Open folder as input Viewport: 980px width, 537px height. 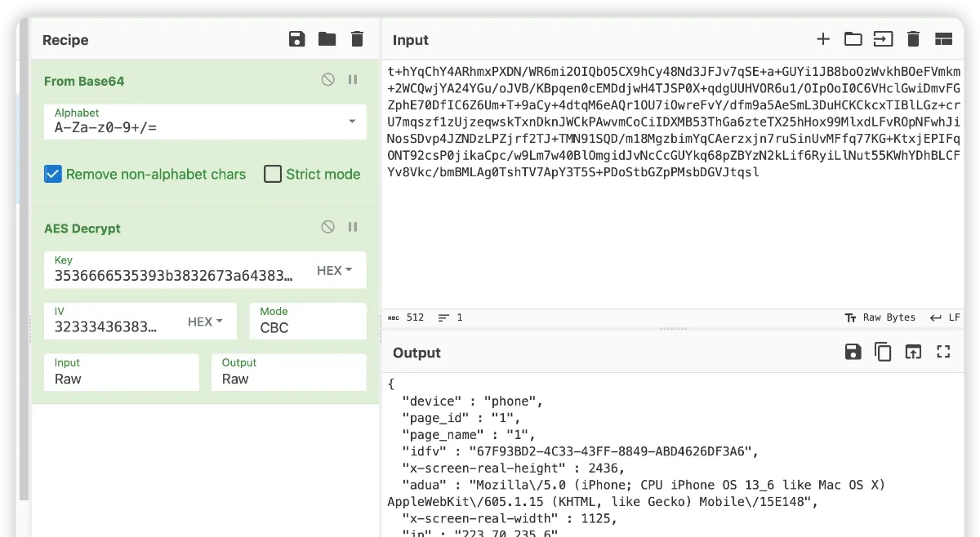853,39
